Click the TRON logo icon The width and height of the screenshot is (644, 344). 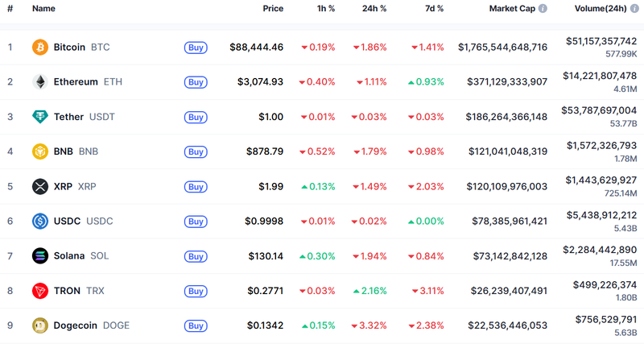click(x=39, y=291)
